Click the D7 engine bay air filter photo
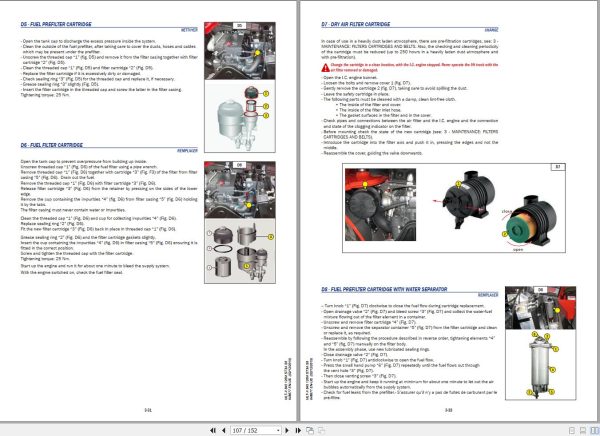 [380, 204]
